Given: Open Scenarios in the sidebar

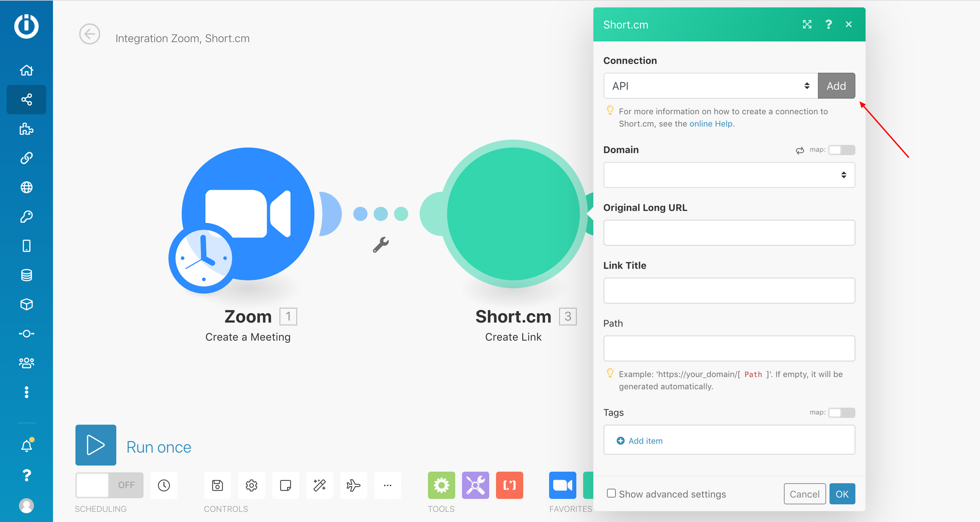Looking at the screenshot, I should pyautogui.click(x=26, y=99).
